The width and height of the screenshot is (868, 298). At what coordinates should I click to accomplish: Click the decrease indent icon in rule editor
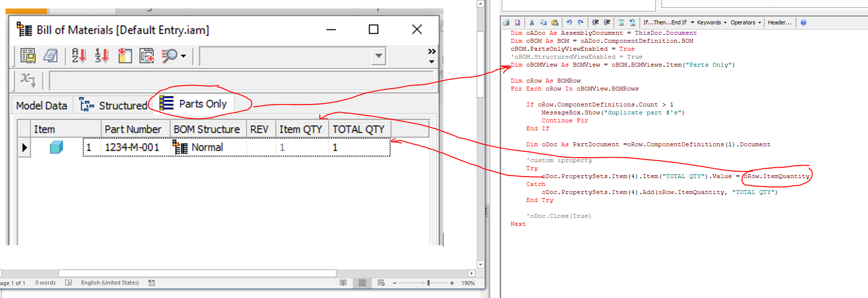point(595,22)
